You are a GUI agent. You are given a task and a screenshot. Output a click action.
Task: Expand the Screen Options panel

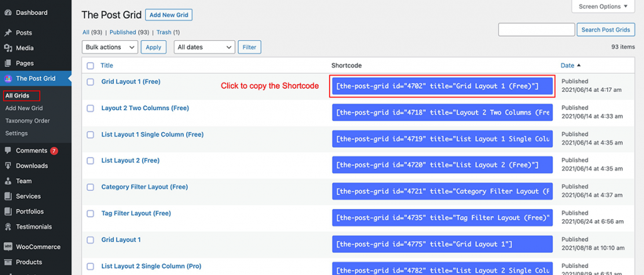tap(603, 6)
